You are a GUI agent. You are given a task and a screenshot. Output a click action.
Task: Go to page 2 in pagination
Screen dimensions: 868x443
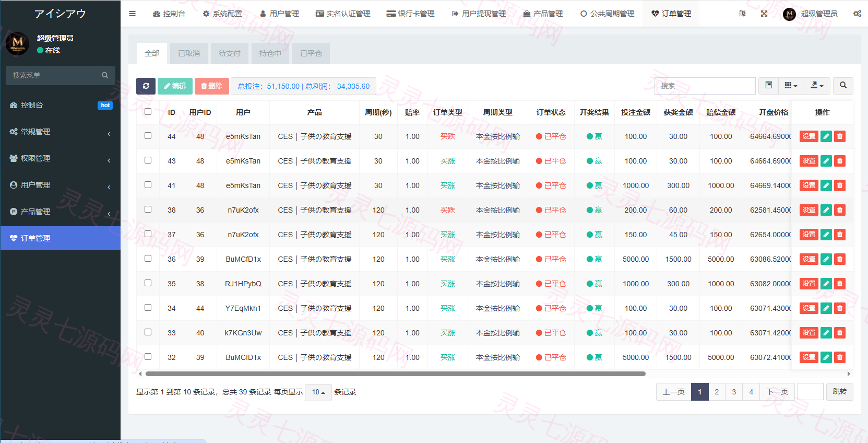pos(717,392)
